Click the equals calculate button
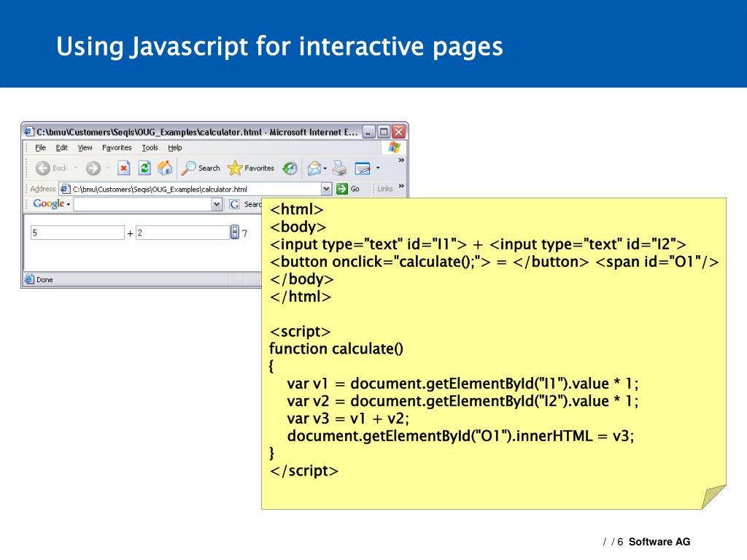The height and width of the screenshot is (560, 747). point(235,233)
